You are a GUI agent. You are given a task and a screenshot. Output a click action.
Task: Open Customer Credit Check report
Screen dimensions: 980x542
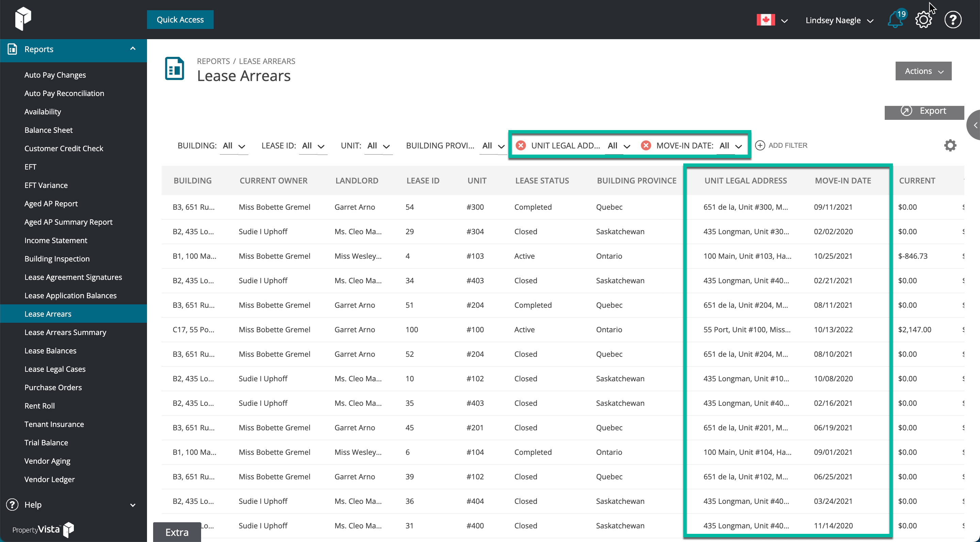pyautogui.click(x=64, y=148)
